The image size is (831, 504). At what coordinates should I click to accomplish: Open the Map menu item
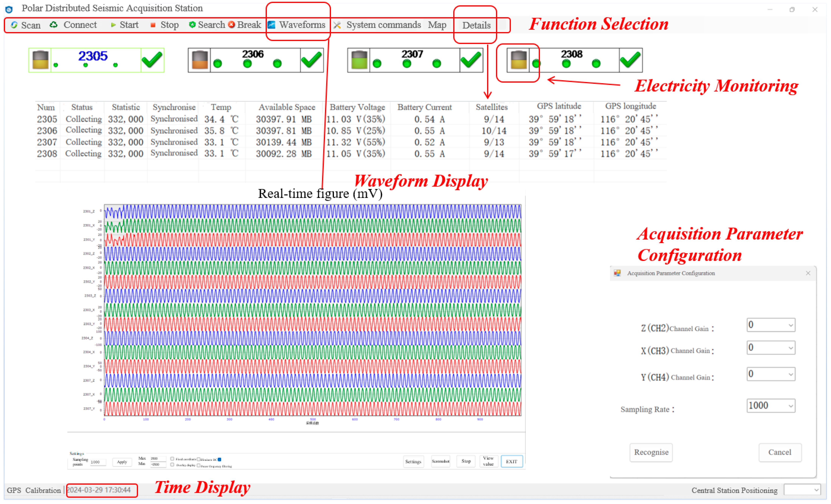coord(437,25)
